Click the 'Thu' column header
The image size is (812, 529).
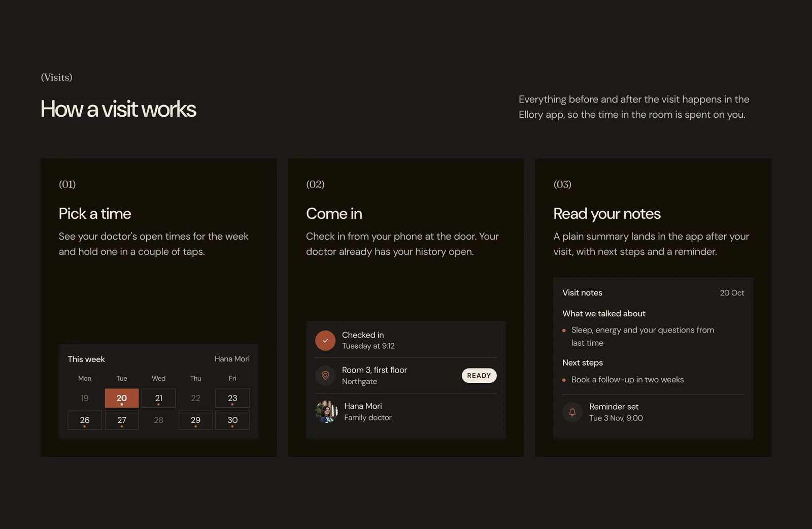click(x=195, y=378)
